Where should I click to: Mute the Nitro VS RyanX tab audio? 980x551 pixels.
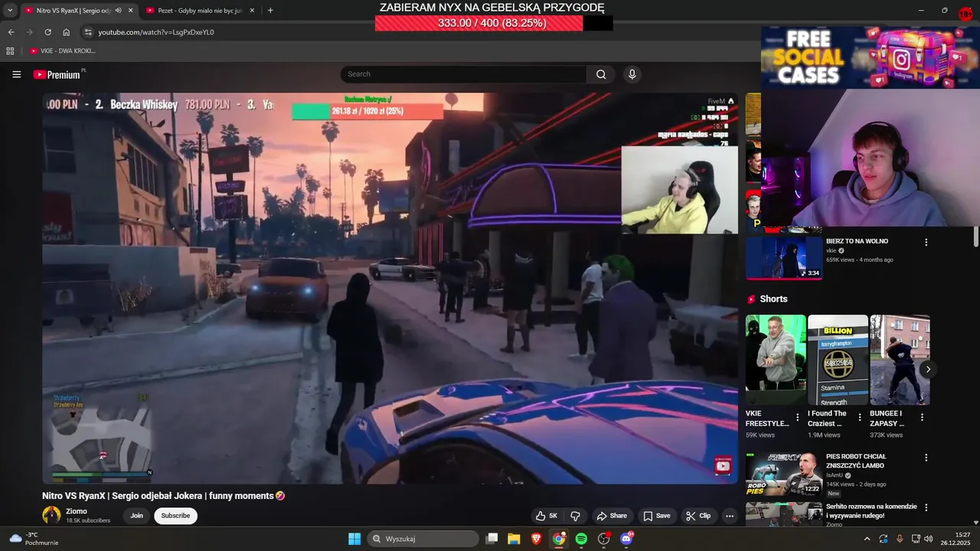118,11
